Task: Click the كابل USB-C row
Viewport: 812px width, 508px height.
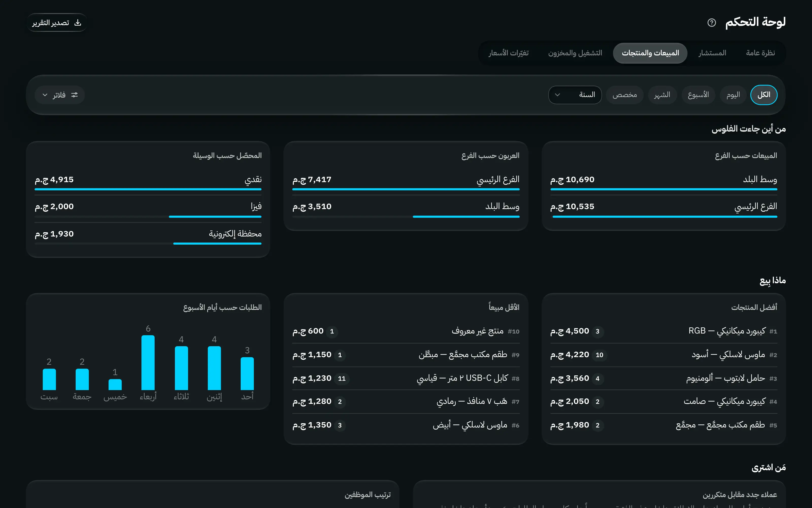Action: click(406, 378)
